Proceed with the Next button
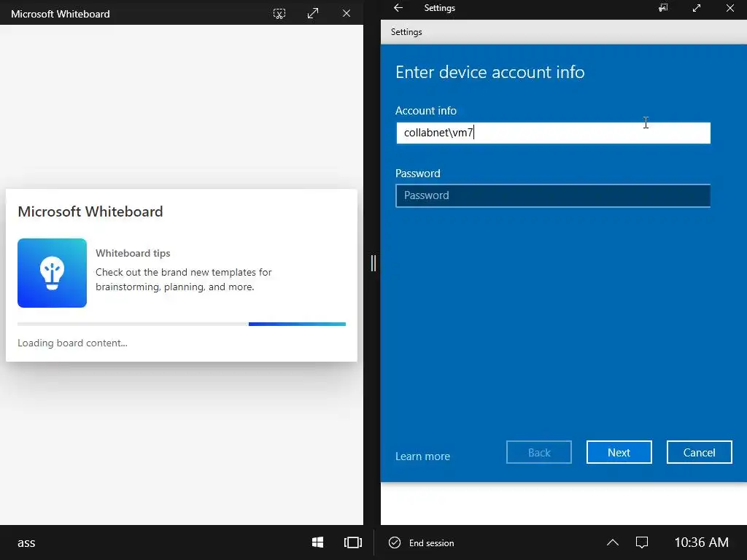Image resolution: width=747 pixels, height=560 pixels. 619,452
